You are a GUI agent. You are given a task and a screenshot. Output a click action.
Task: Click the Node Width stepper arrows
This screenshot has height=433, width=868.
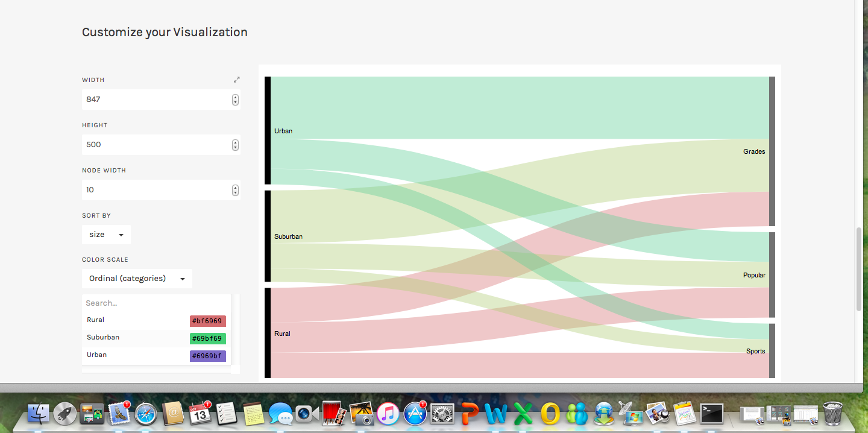coord(235,190)
